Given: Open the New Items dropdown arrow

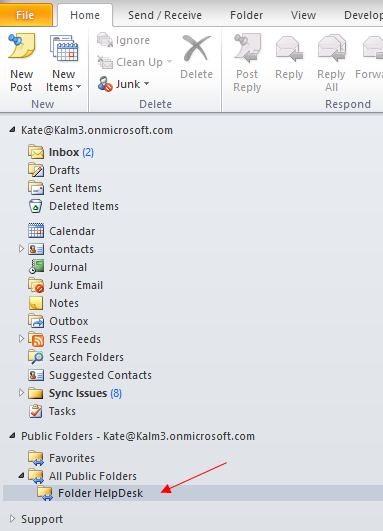Looking at the screenshot, I should pos(78,87).
